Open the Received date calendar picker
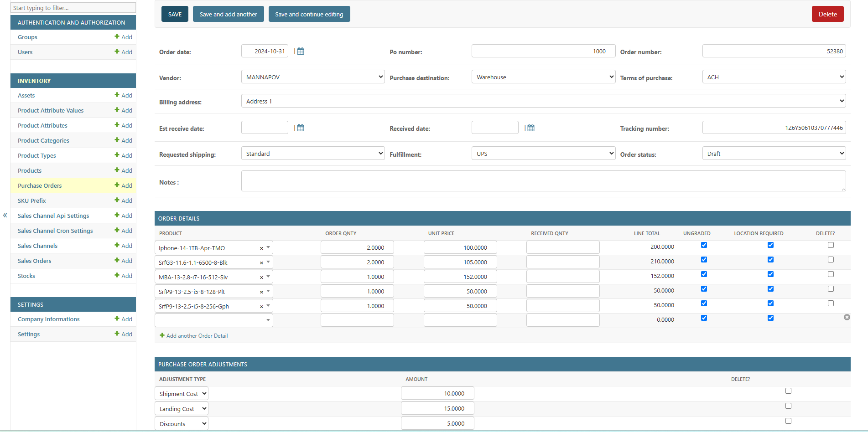Screen dimensions: 868x432 point(531,128)
